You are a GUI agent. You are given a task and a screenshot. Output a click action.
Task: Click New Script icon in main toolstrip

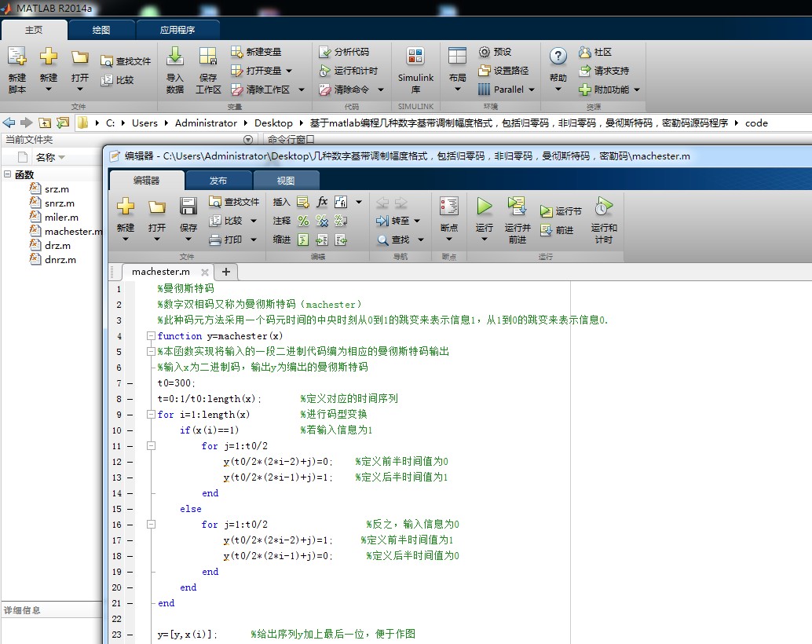coord(16,57)
